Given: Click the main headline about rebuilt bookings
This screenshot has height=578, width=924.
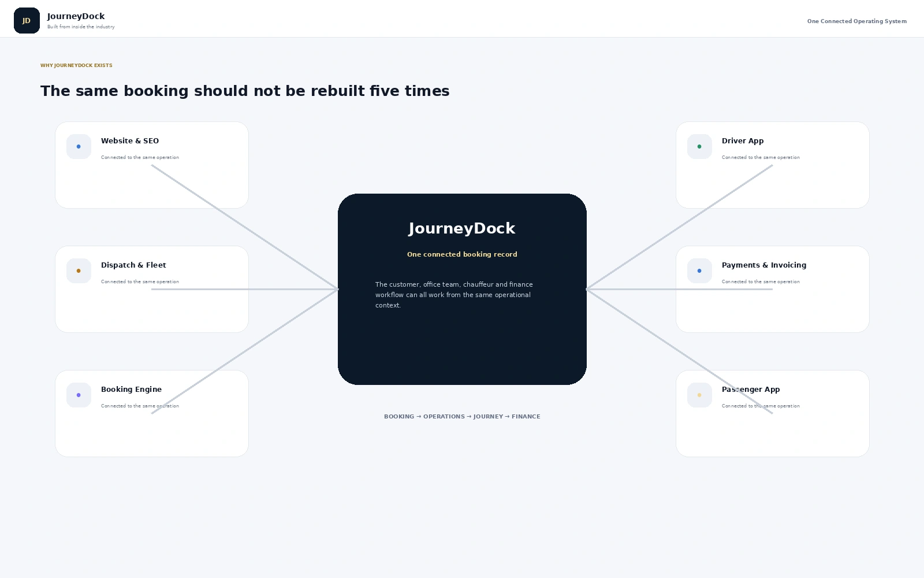Looking at the screenshot, I should pos(245,91).
